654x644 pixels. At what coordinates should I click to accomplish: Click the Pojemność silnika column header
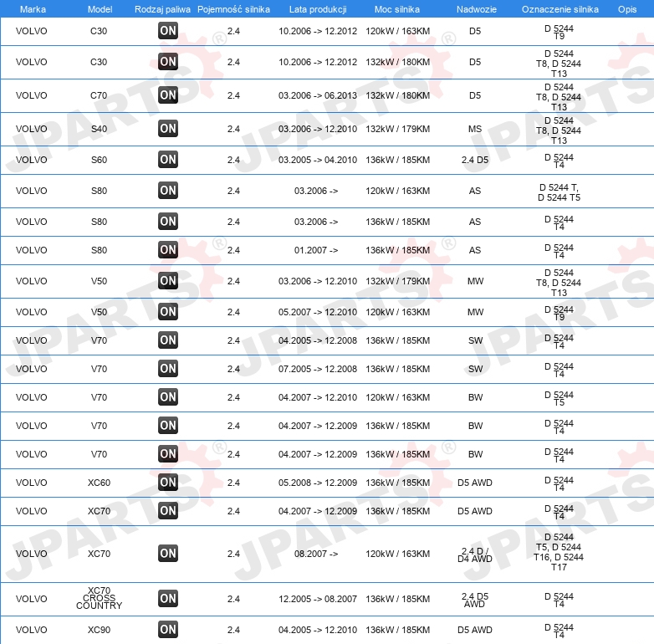(233, 9)
